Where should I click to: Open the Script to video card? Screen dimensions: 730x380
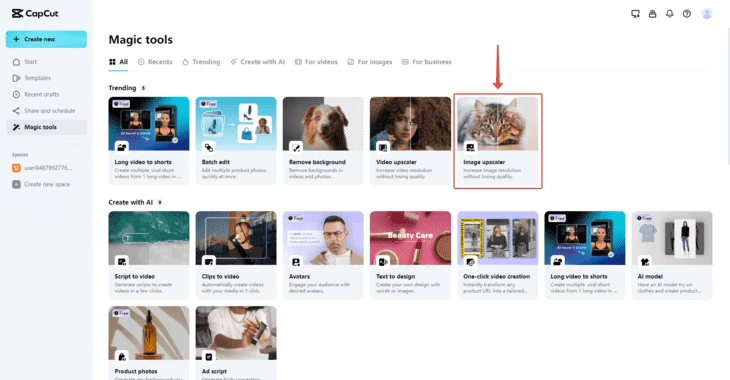149,255
